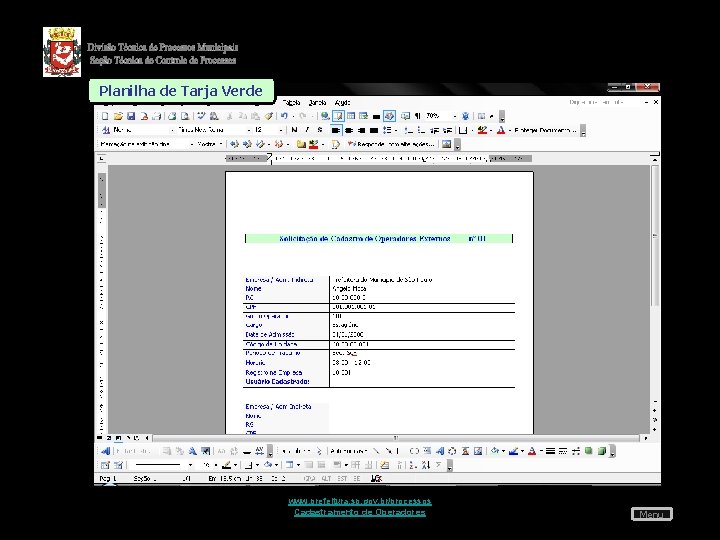The height and width of the screenshot is (540, 720).
Task: Run the spelling and grammar check
Action: (202, 116)
